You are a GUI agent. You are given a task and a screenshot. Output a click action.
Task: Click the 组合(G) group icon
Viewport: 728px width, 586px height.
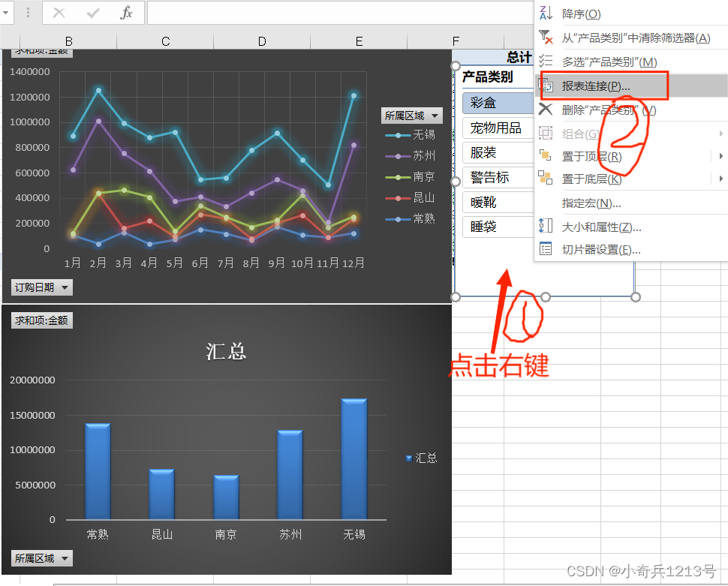[x=546, y=134]
